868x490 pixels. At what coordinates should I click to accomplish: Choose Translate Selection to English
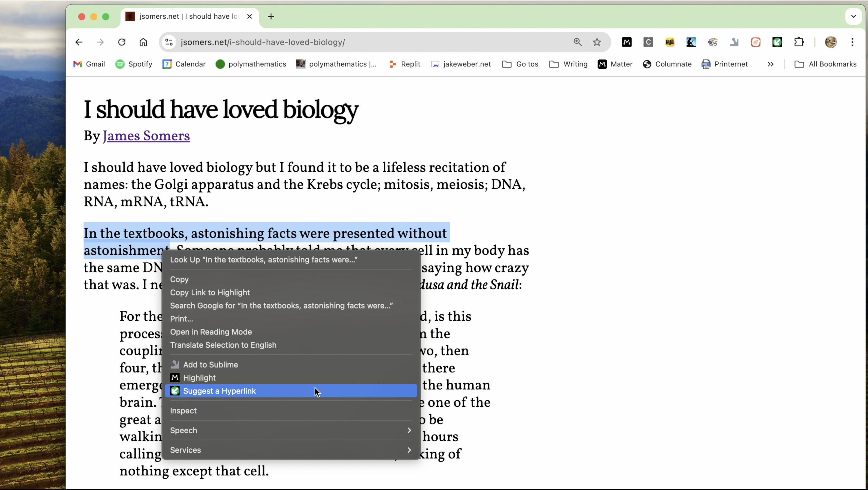[291, 345]
